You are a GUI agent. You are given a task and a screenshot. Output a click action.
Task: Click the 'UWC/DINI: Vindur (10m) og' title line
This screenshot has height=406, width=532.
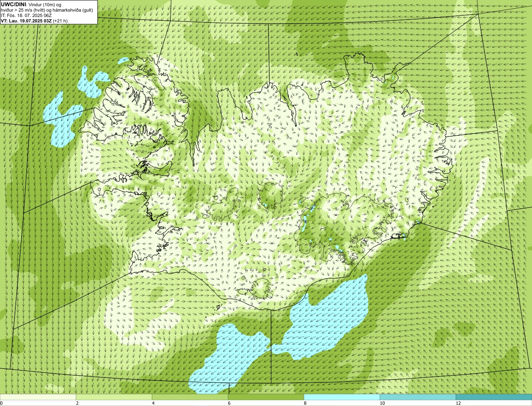point(31,4)
